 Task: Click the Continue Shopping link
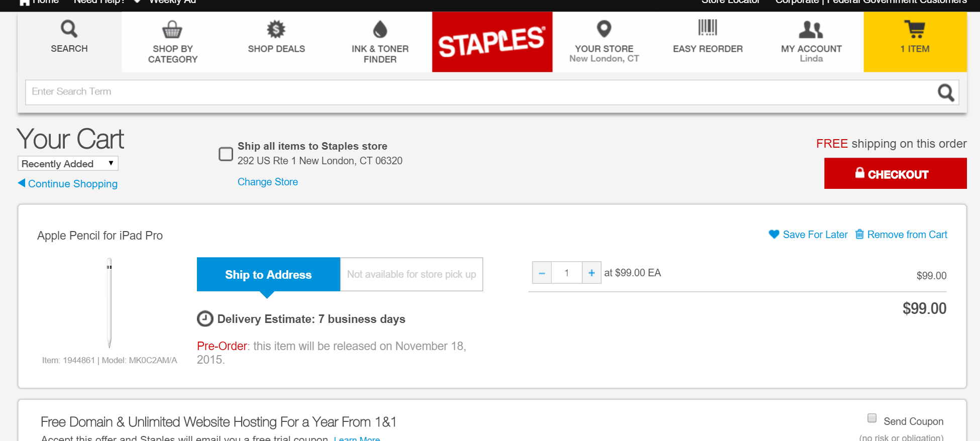click(73, 184)
